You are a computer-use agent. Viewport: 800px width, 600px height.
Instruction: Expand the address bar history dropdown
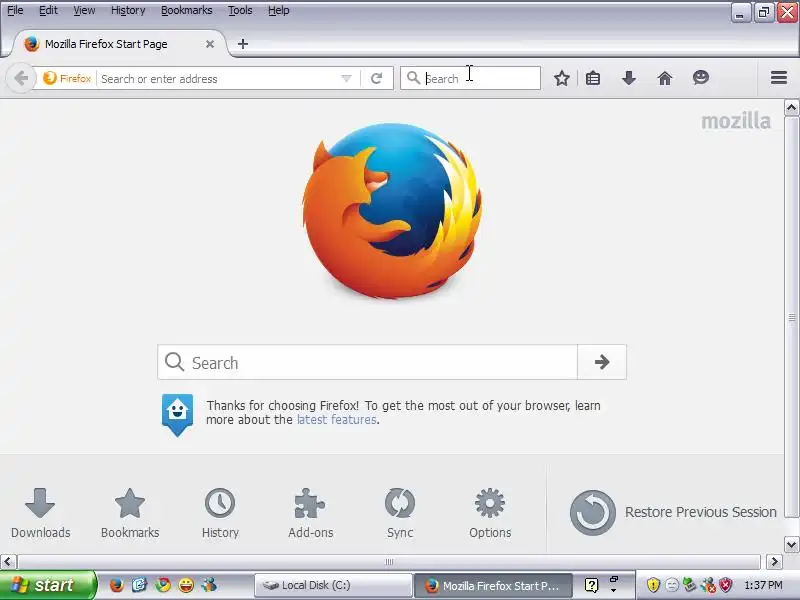click(x=346, y=79)
